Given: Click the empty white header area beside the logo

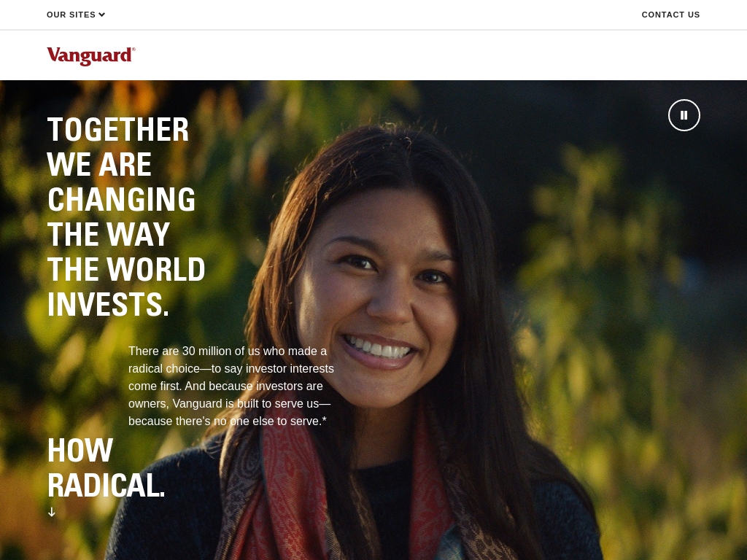Looking at the screenshot, I should coord(429,55).
